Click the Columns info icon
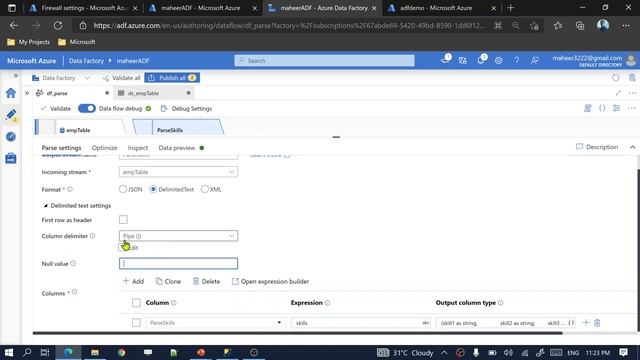 [74, 292]
